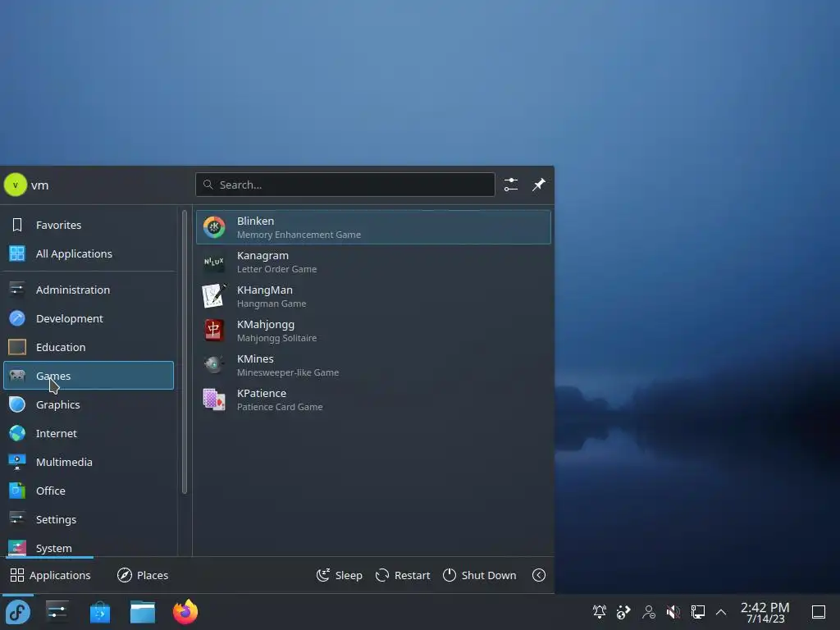Select the Development category

coord(89,318)
